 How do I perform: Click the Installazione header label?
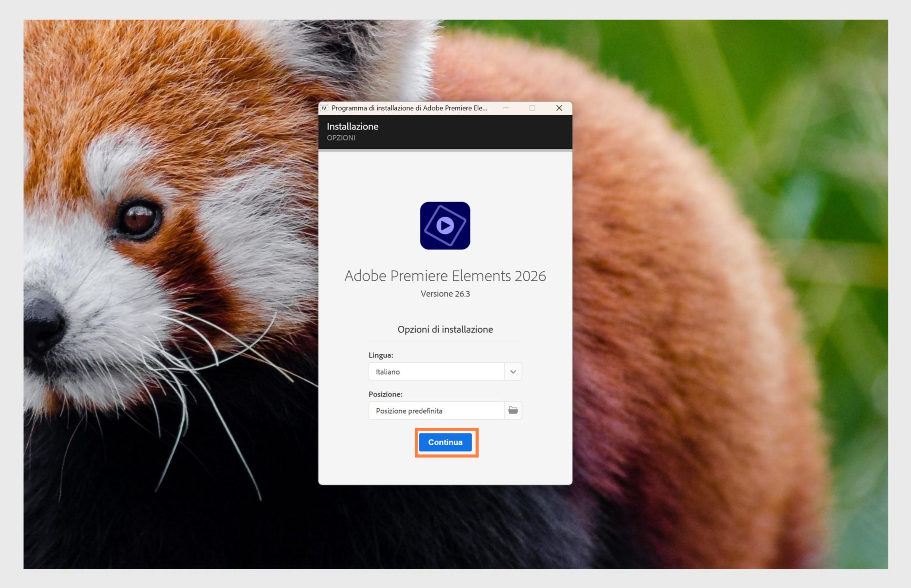[353, 127]
